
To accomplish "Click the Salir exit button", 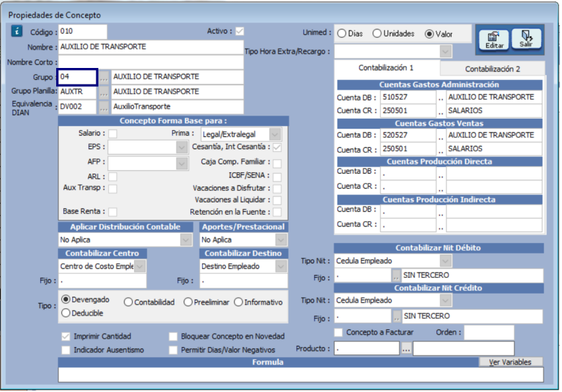I will [526, 39].
